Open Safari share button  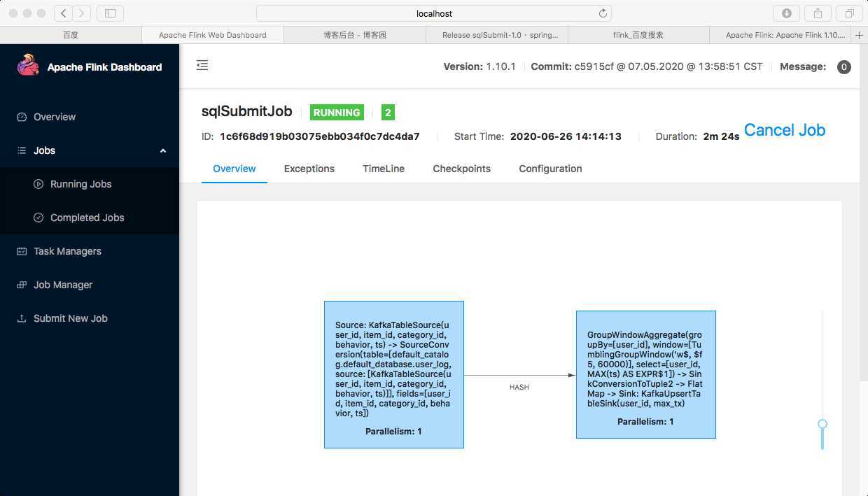coord(818,13)
